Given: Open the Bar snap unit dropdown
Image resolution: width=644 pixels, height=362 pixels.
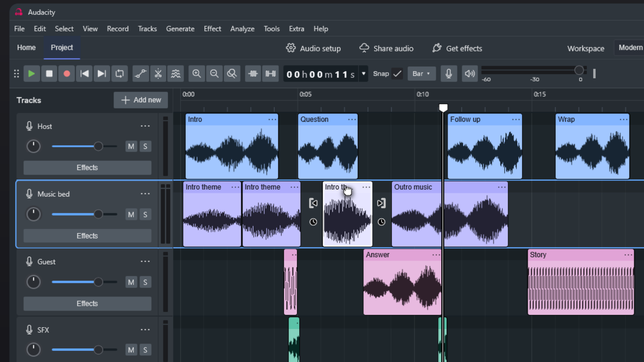Looking at the screenshot, I should (422, 74).
